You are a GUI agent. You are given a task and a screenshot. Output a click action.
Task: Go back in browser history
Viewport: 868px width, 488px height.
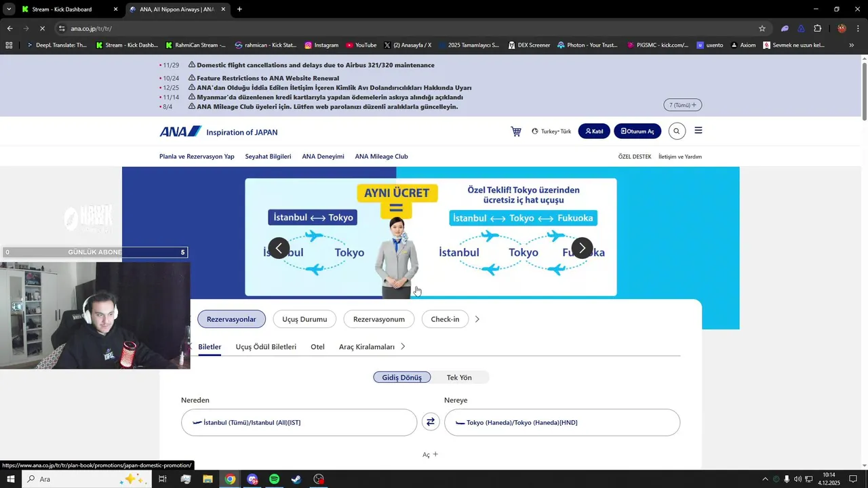[9, 28]
